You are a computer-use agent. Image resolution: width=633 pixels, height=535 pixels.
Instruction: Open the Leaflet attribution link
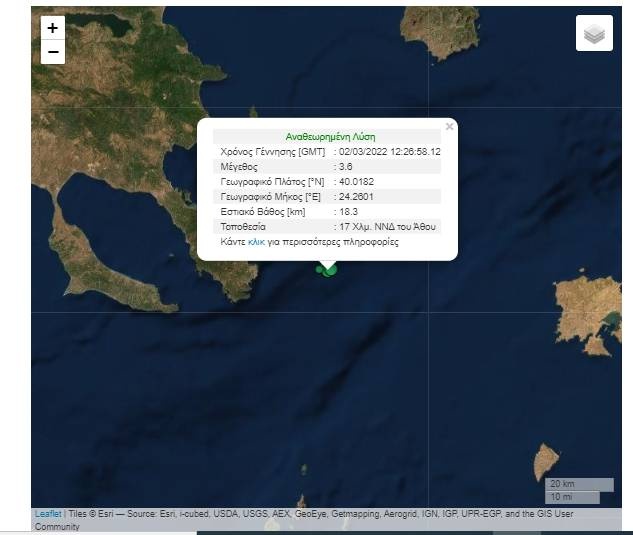(47, 514)
